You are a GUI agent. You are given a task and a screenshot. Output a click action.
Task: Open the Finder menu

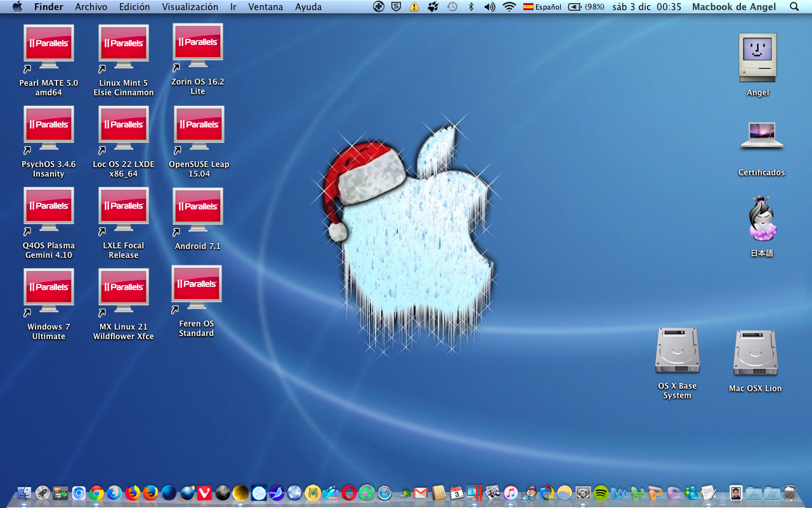[x=49, y=7]
